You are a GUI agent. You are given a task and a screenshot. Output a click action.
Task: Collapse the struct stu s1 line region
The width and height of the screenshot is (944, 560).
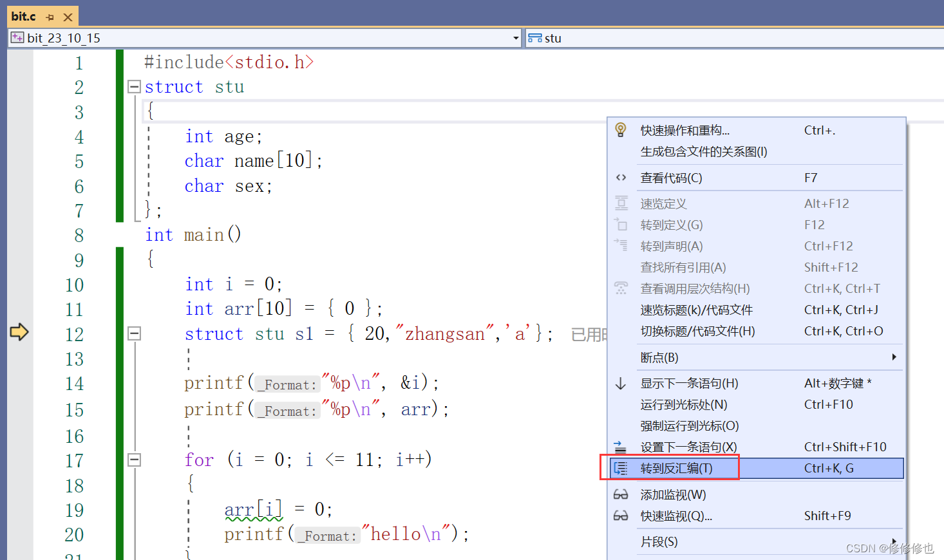134,333
